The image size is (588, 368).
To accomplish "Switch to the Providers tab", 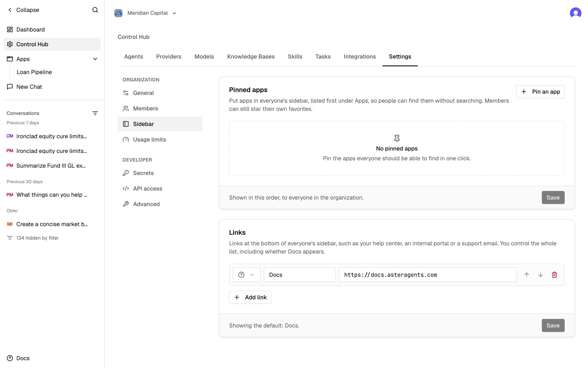I will pyautogui.click(x=169, y=57).
